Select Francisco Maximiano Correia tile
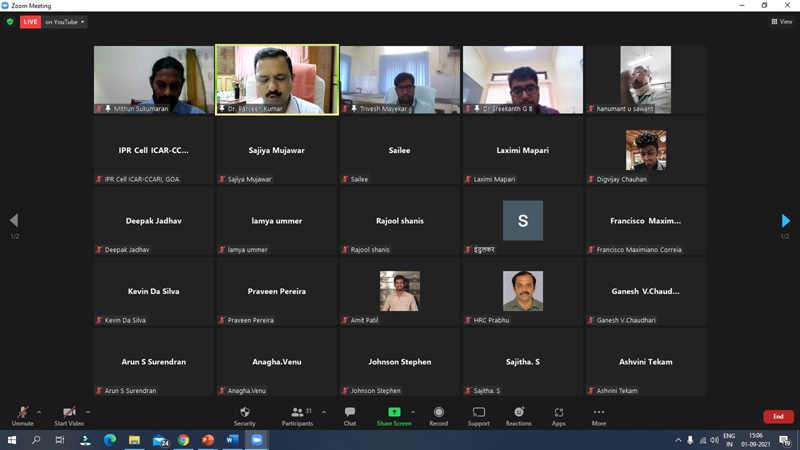 [646, 220]
